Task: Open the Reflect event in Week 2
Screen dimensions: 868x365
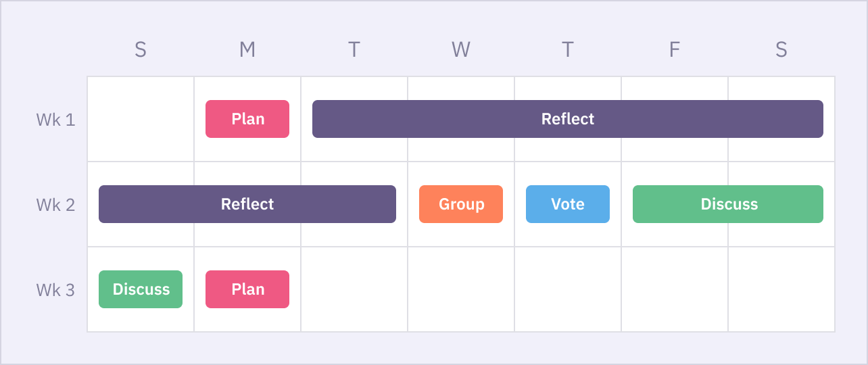Action: coord(247,204)
